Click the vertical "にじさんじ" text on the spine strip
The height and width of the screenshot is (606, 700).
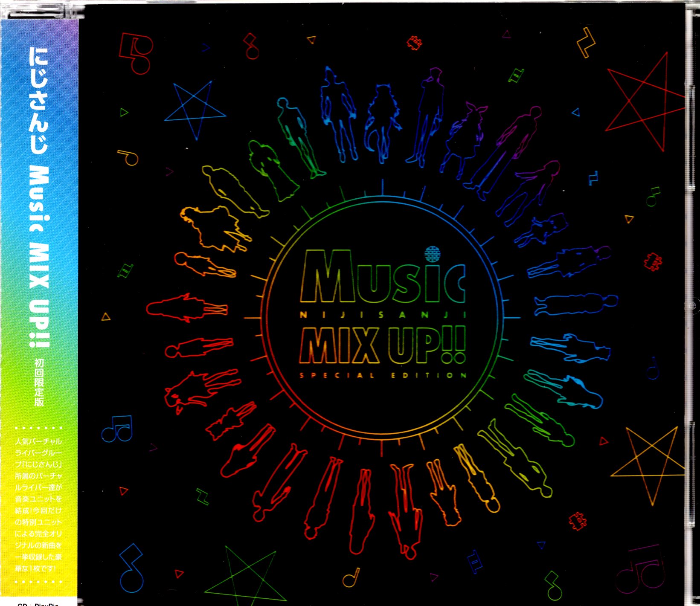coord(39,101)
